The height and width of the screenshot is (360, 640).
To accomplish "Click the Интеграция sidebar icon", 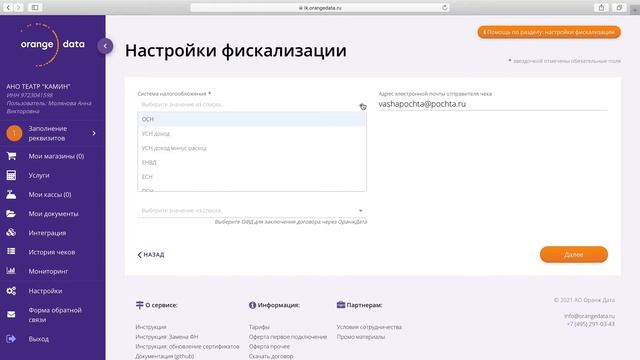I will 11,233.
